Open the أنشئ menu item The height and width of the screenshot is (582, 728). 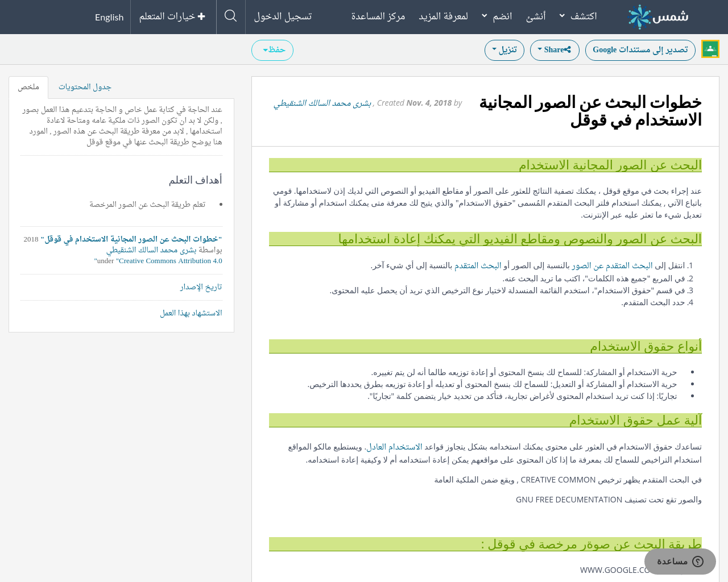coord(536,16)
